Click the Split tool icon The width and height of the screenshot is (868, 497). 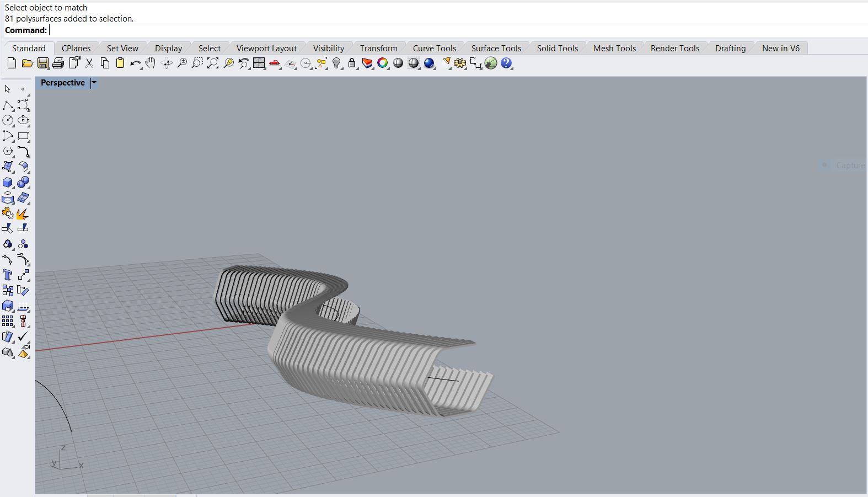point(23,228)
